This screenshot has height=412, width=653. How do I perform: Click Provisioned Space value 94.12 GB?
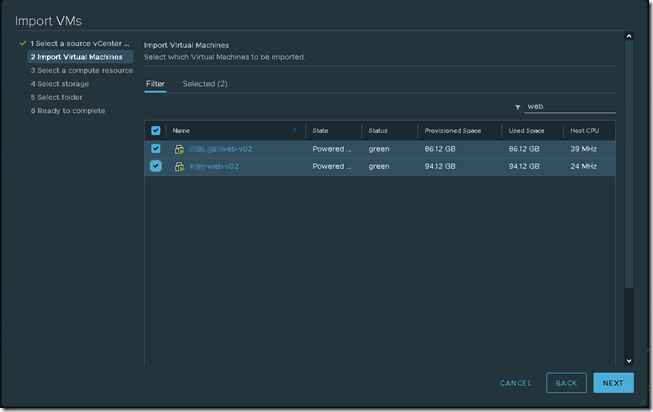440,167
